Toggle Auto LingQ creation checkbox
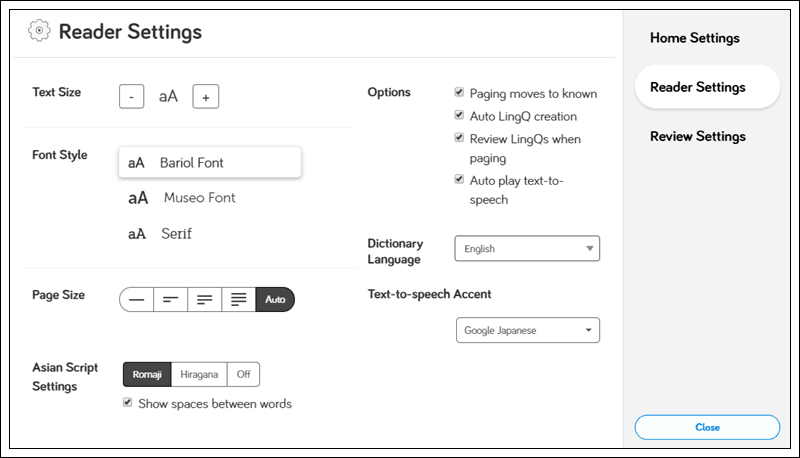The height and width of the screenshot is (458, 800). click(459, 116)
